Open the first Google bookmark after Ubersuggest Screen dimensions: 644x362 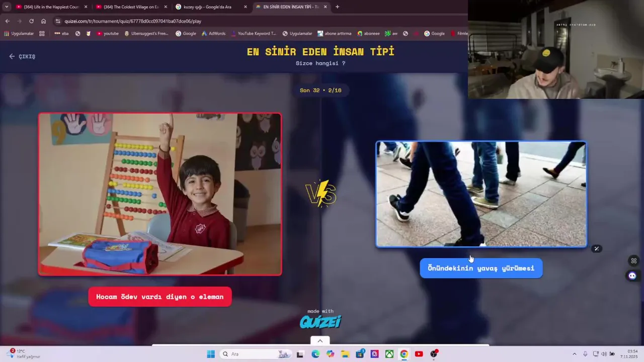(186, 34)
